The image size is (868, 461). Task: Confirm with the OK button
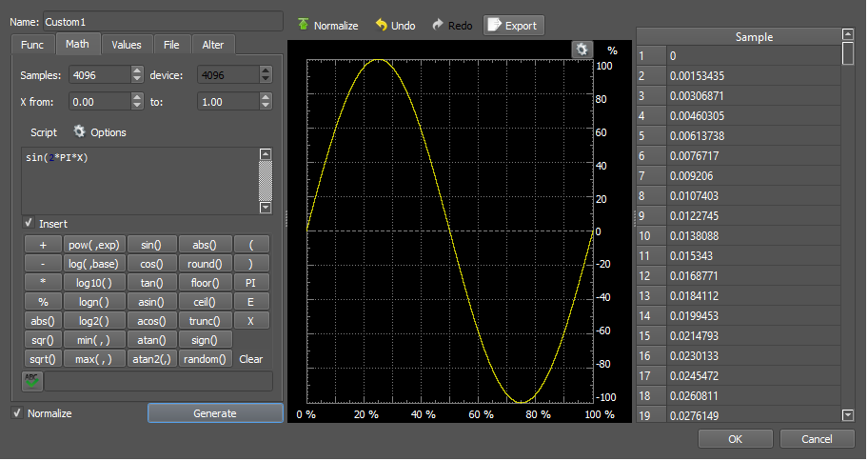tap(735, 439)
